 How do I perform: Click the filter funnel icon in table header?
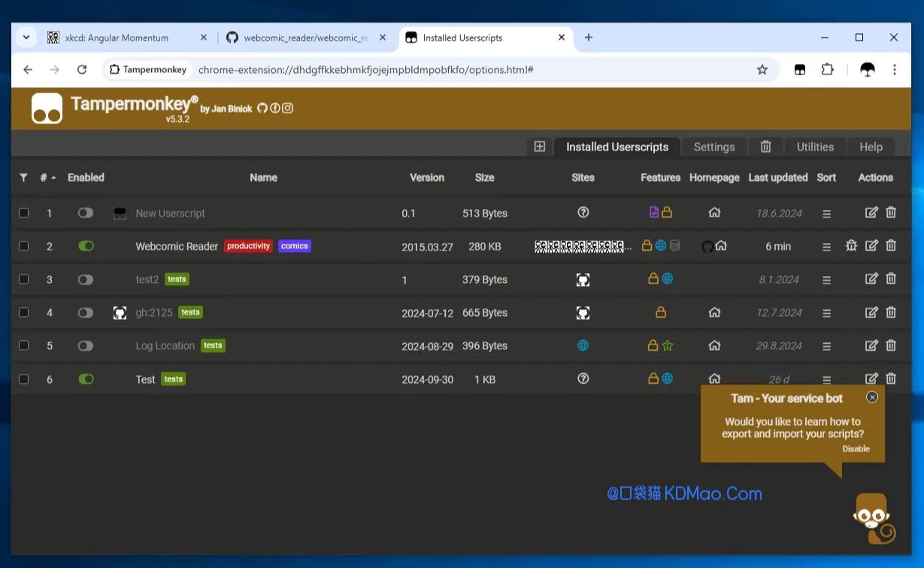point(23,178)
